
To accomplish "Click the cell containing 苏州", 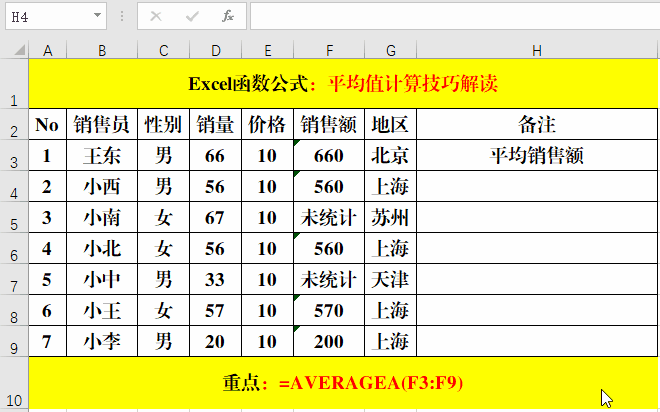I will click(390, 218).
